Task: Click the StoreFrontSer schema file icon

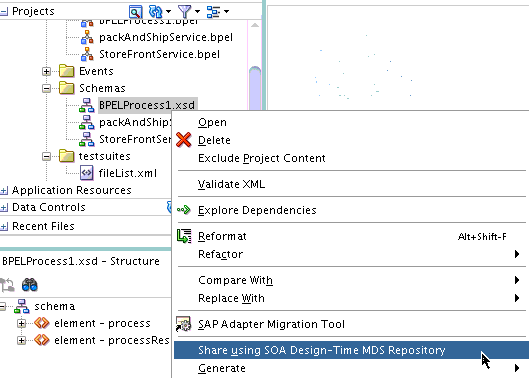Action: point(87,139)
